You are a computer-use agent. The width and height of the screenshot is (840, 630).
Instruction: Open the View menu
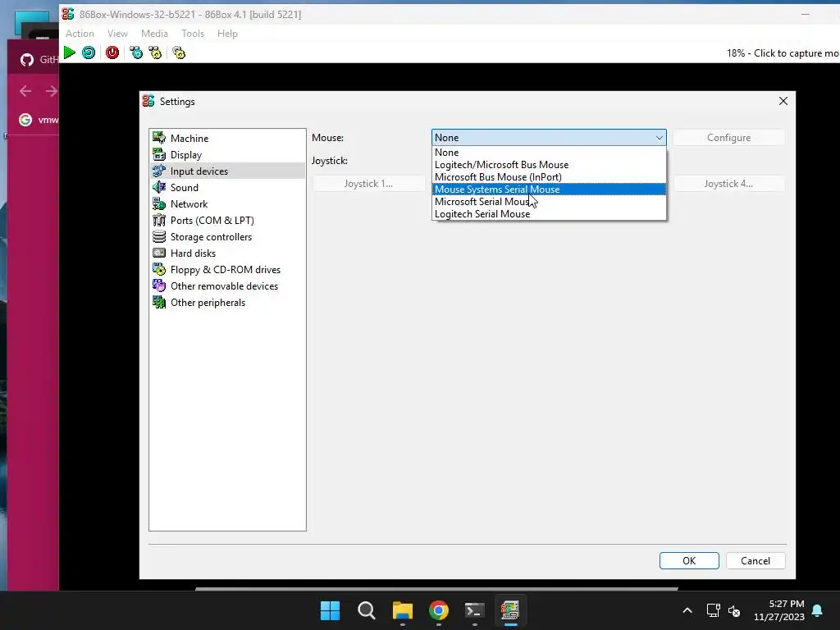point(117,33)
